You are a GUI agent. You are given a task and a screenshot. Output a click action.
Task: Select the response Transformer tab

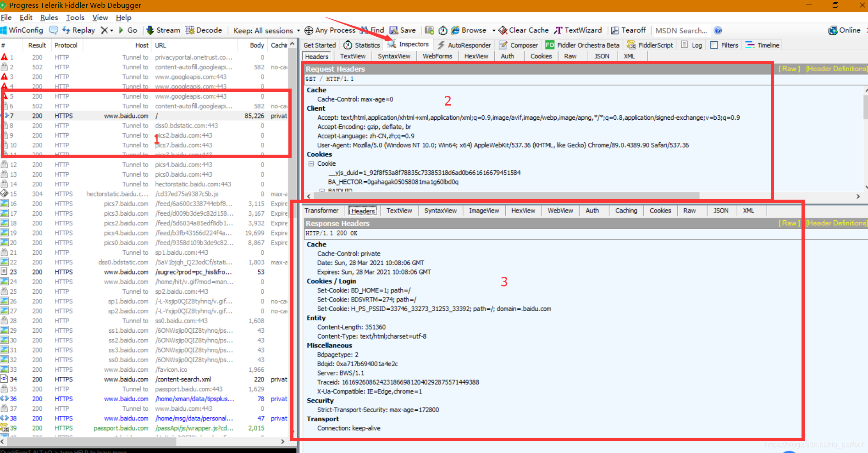(321, 211)
